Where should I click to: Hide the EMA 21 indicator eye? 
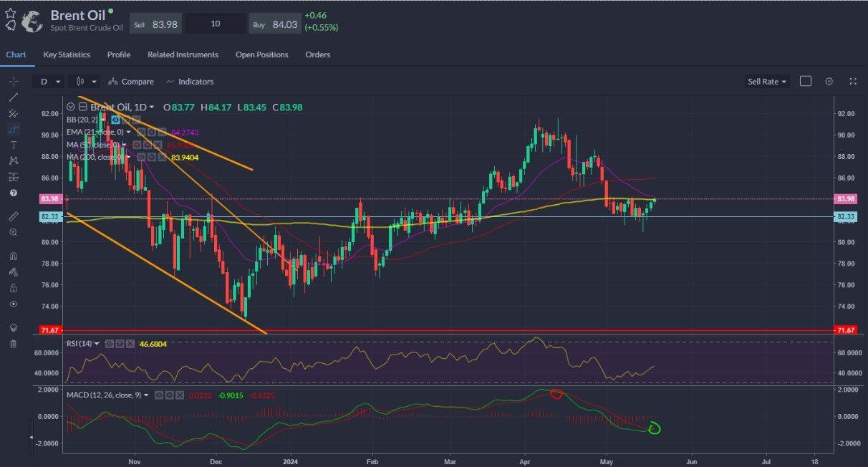[140, 133]
